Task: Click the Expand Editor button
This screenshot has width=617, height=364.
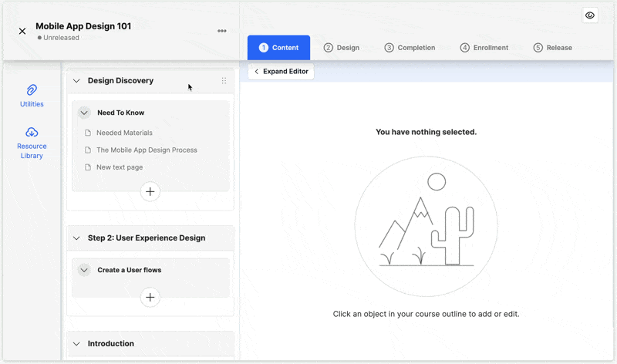Action: pos(281,71)
